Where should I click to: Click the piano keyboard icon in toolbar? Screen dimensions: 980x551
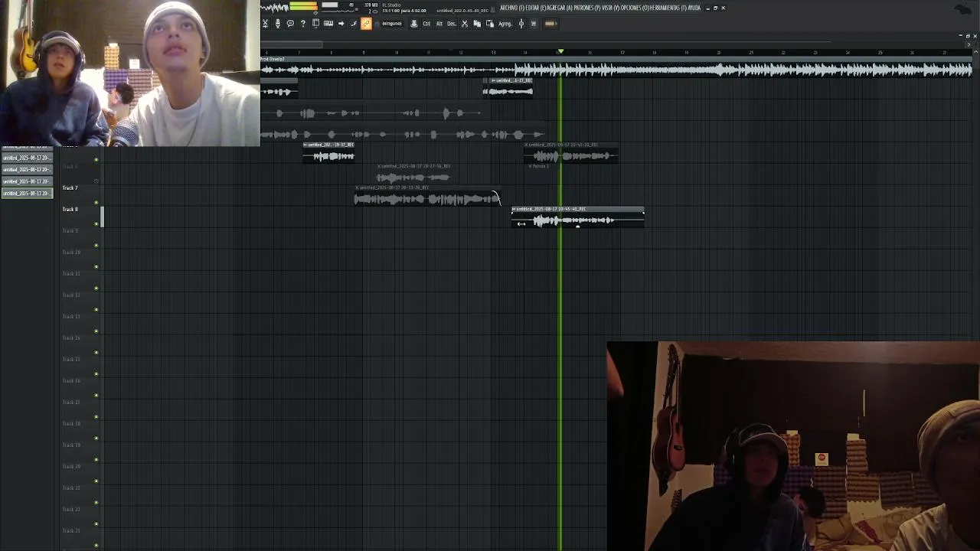pos(328,24)
